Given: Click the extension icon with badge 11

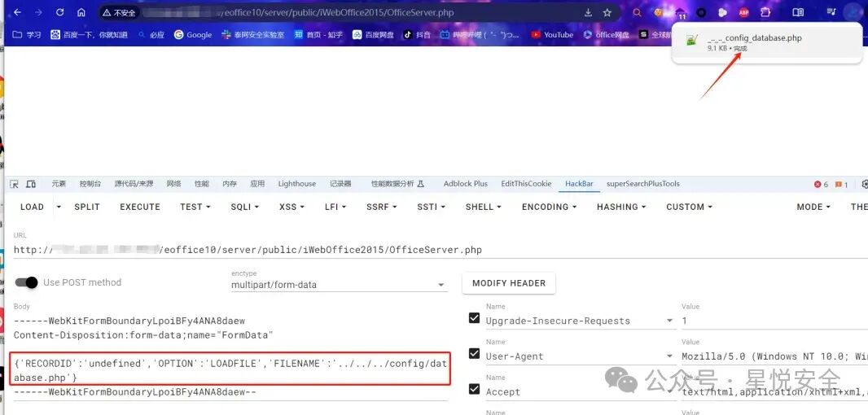Looking at the screenshot, I should (x=681, y=13).
